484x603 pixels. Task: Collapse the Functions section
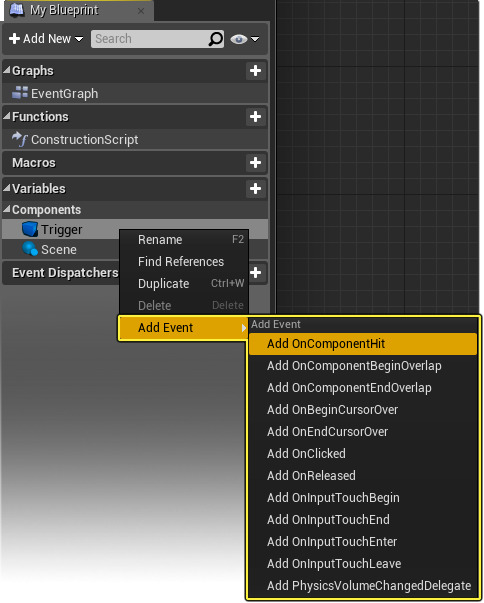[x=7, y=116]
